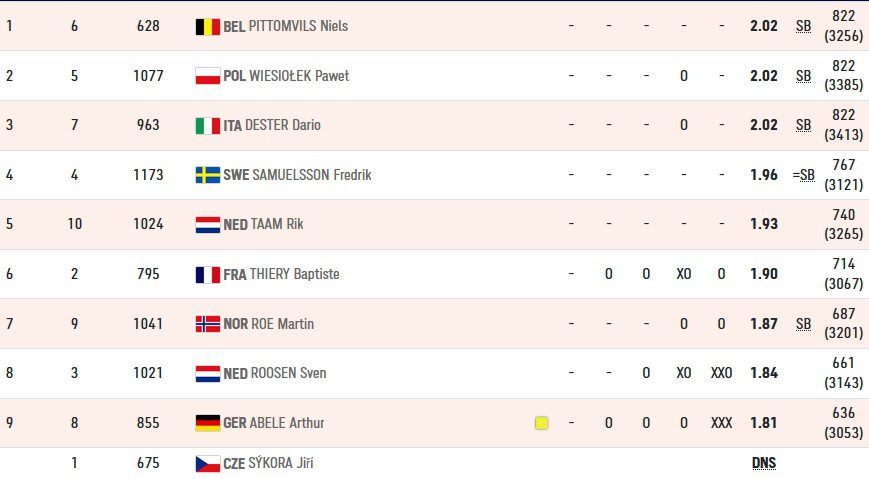The image size is (869, 478).
Task: Click the Belgium flag icon beside PITTOMVILS
Action: pos(208,27)
